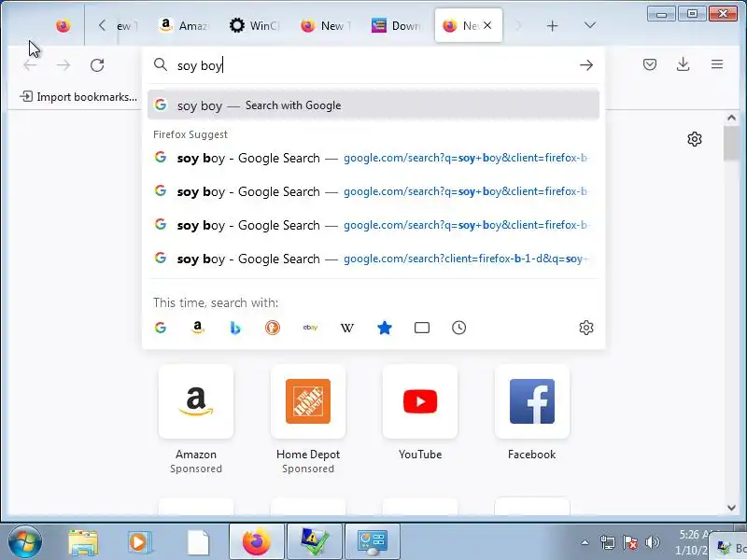Click inside the address bar search field
This screenshot has height=560, width=747.
372,65
